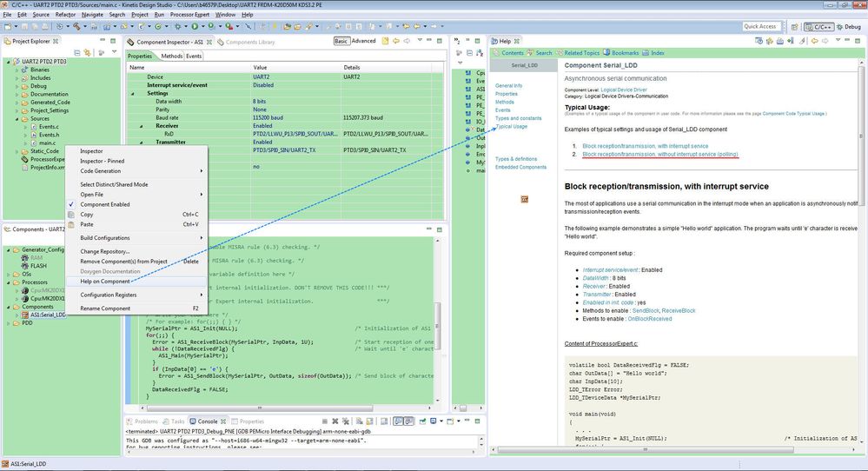
Task: Click the Help view back arrow
Action: coord(815,41)
